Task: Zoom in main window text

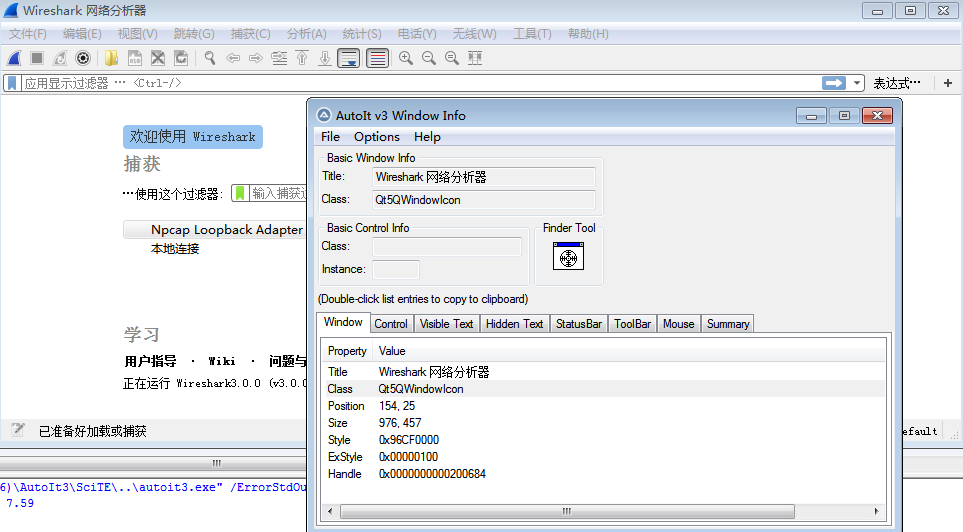Action: point(405,58)
